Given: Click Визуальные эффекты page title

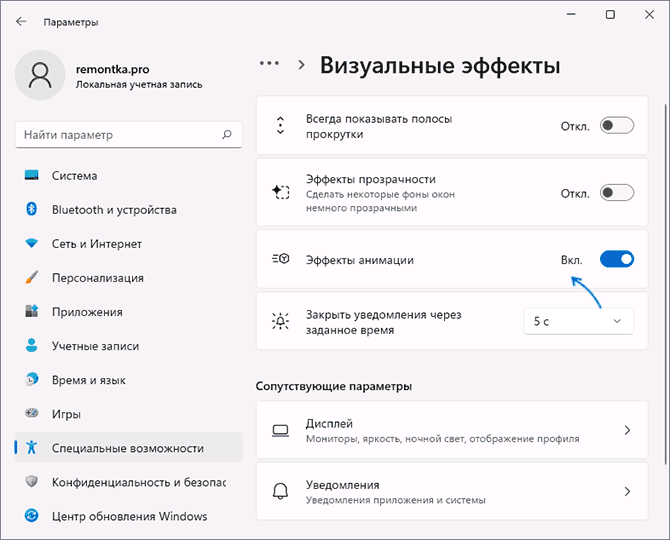Looking at the screenshot, I should [x=440, y=66].
